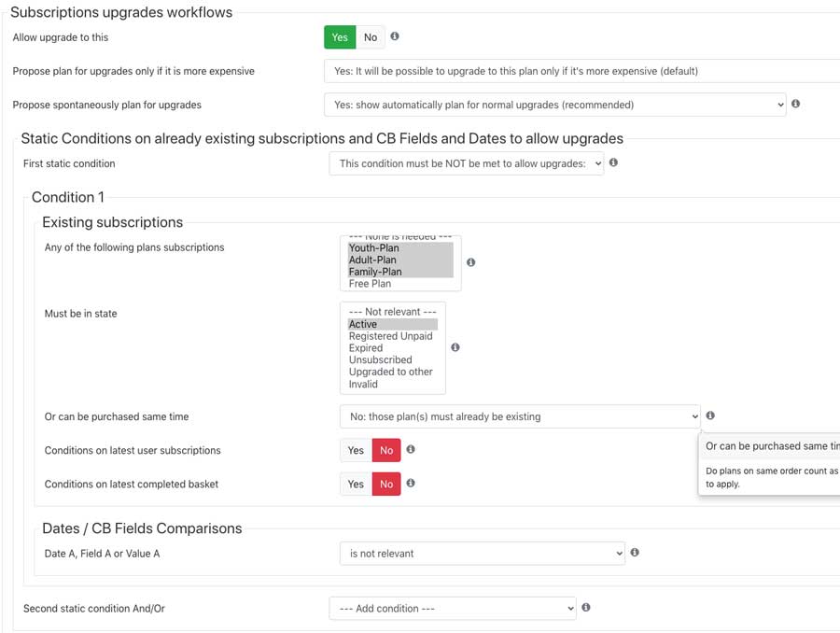This screenshot has height=633, width=840.
Task: Open the Propose spontaneously plan for upgrades dropdown
Action: 555,105
